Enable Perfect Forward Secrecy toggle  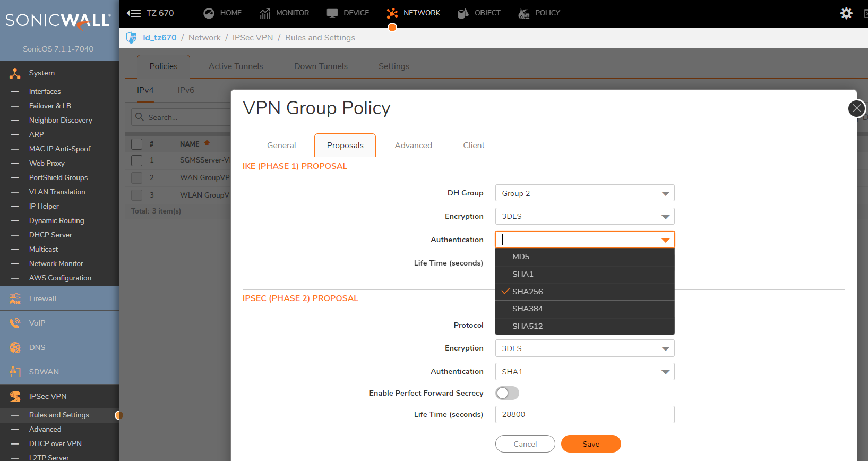pyautogui.click(x=507, y=393)
